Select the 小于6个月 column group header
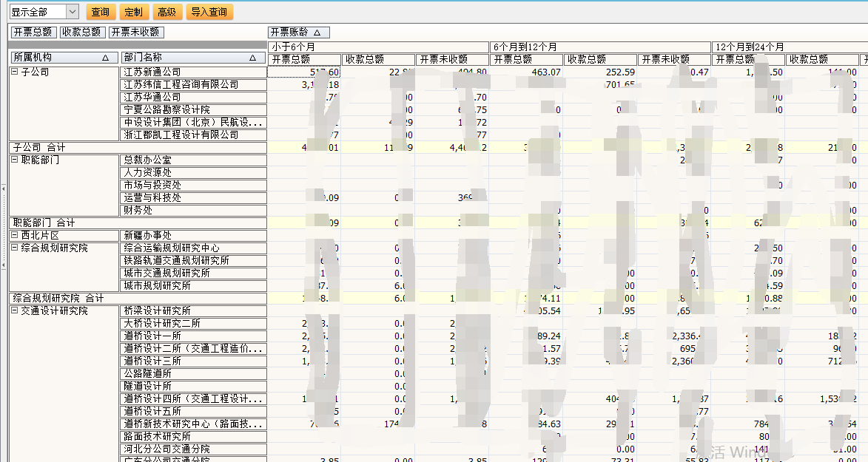This screenshot has height=462, width=868. tap(378, 47)
